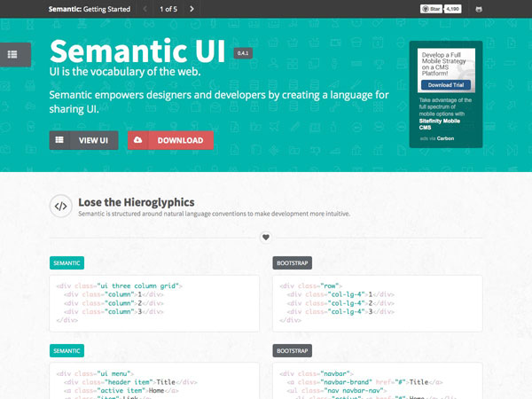Click the list icon on View UI button
Screen dimensions: 532x399
pyautogui.click(x=60, y=140)
